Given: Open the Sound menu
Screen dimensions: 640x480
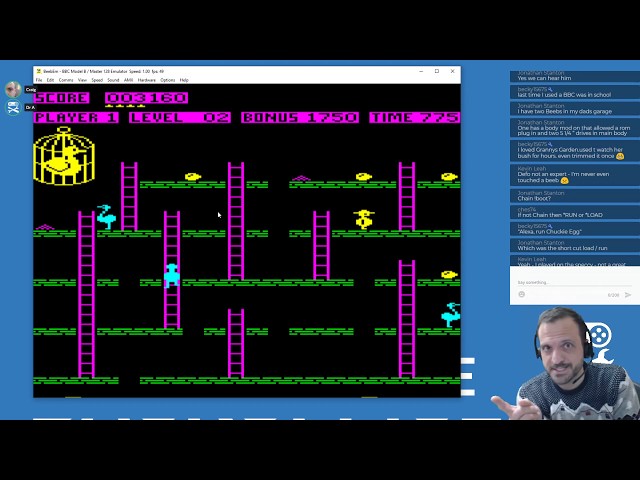Looking at the screenshot, I should pyautogui.click(x=113, y=80).
